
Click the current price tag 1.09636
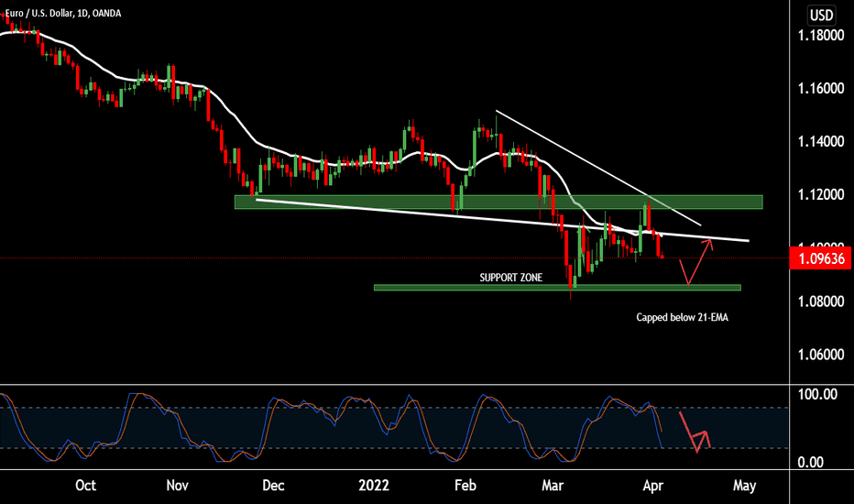click(x=820, y=258)
